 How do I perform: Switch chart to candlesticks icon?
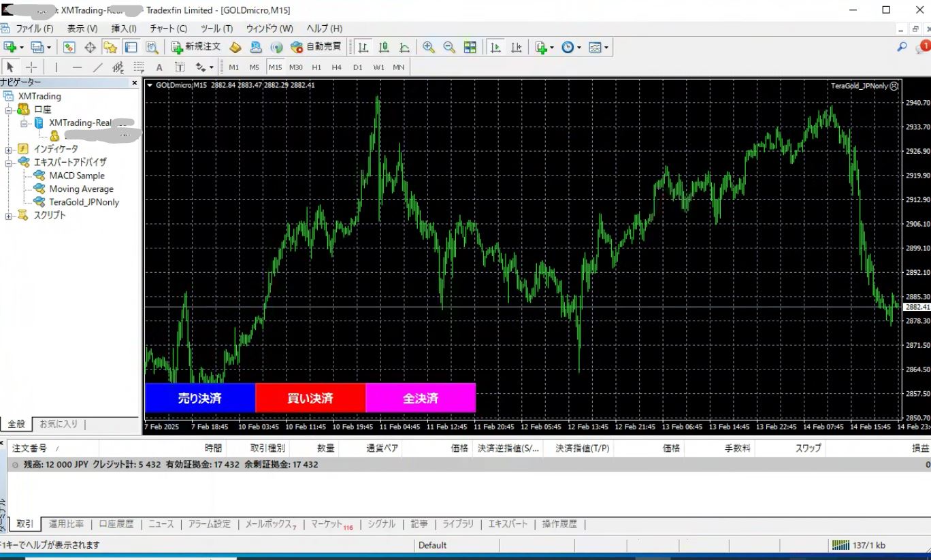(x=384, y=47)
